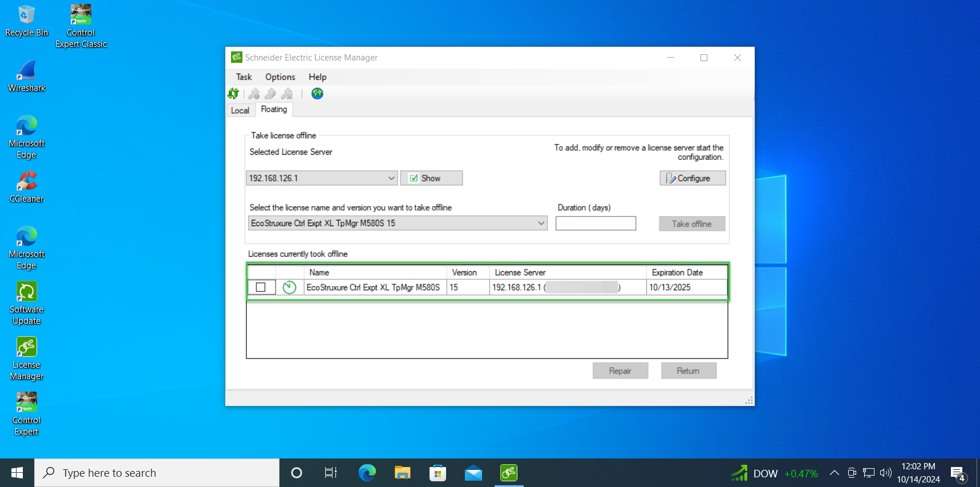
Task: Click the Repair button
Action: [x=620, y=371]
